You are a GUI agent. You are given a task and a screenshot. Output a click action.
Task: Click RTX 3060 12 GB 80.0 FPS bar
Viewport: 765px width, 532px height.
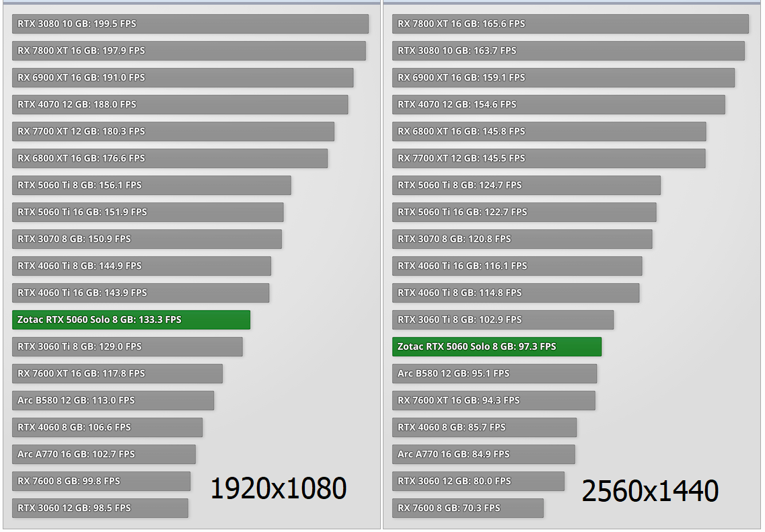(478, 481)
